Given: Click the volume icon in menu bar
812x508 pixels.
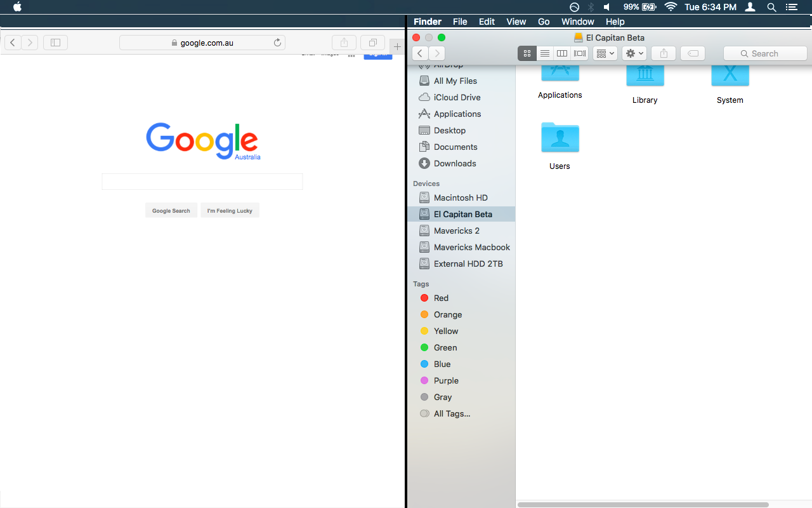Looking at the screenshot, I should pos(607,7).
